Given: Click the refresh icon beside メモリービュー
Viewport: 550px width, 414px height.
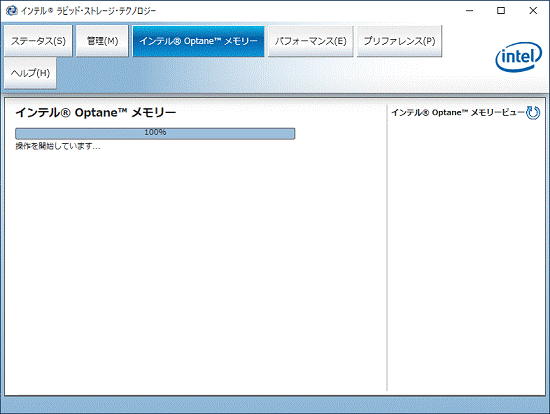Looking at the screenshot, I should point(533,113).
